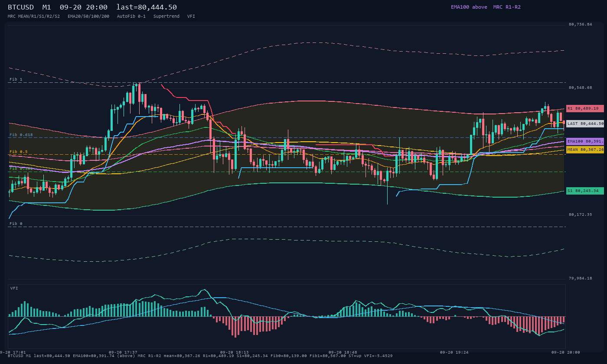Click the "last=80,444.50" value in the title

point(147,7)
